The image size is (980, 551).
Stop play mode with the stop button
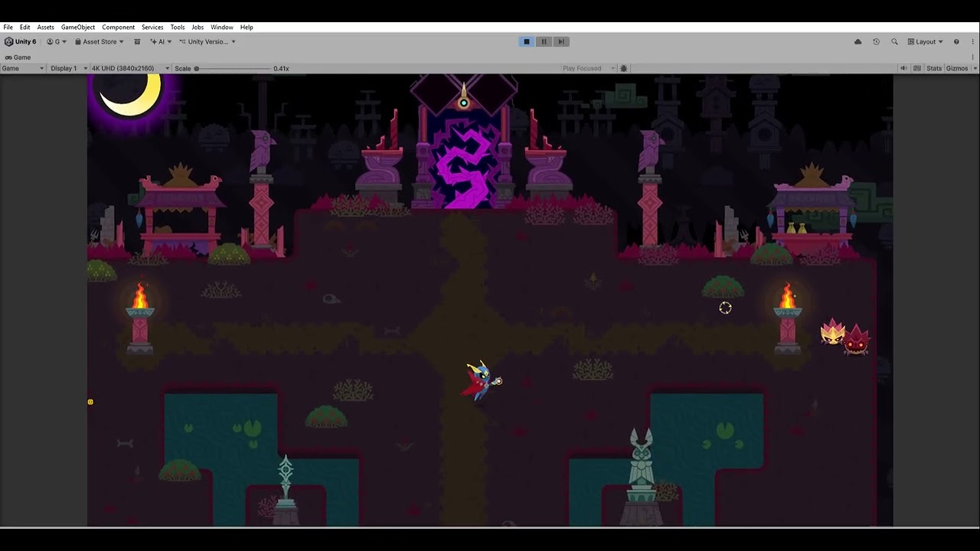point(527,42)
